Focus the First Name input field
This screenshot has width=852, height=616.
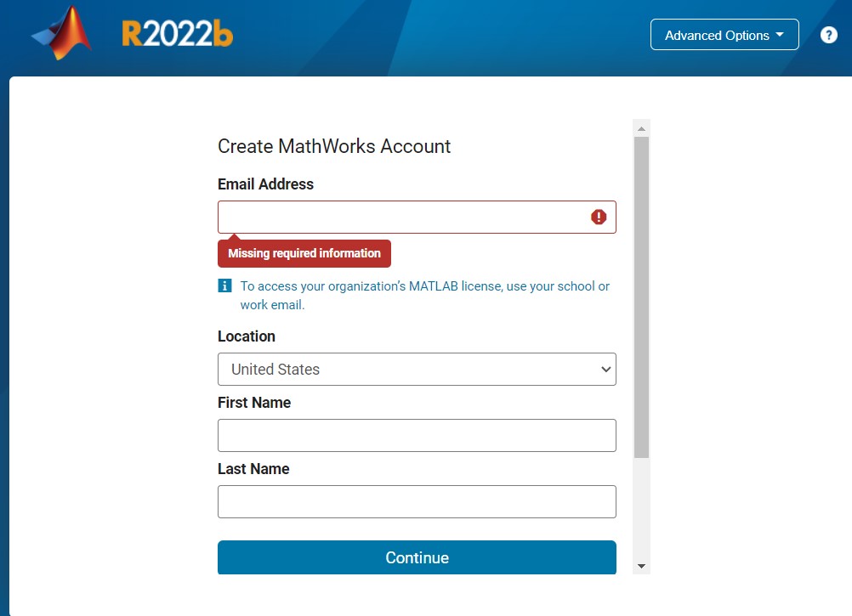pyautogui.click(x=417, y=435)
